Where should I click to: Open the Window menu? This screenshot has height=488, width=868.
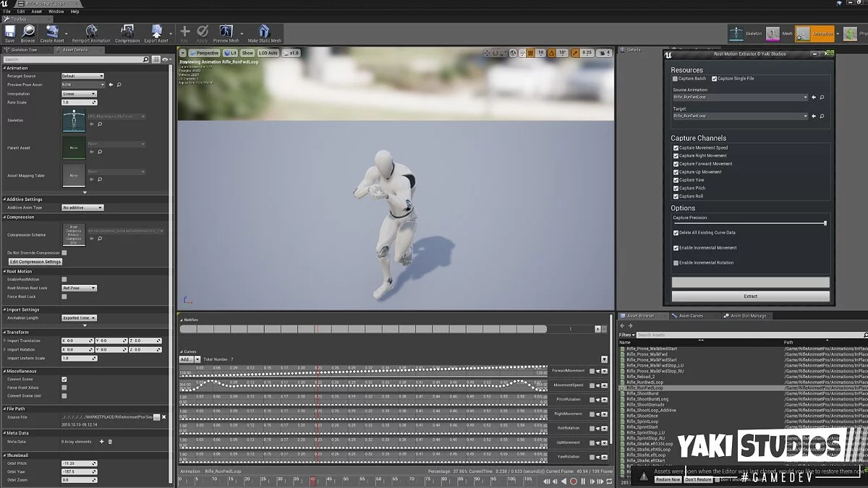pos(56,12)
